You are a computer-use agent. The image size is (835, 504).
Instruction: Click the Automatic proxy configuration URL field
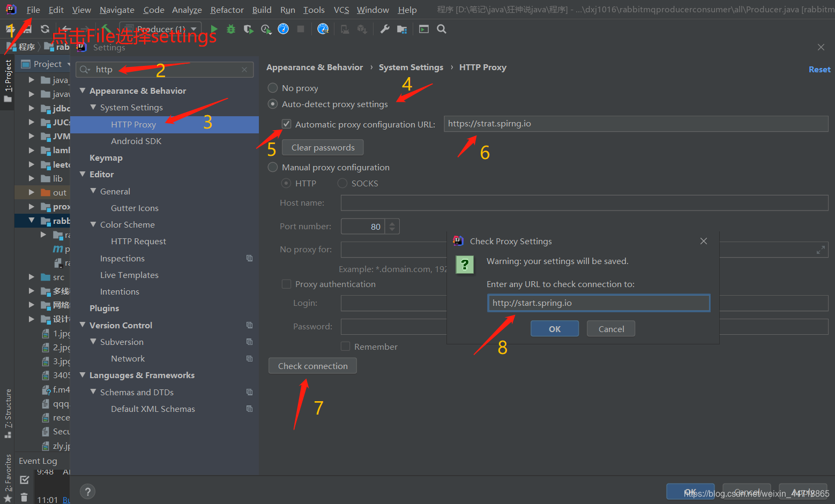tap(636, 124)
